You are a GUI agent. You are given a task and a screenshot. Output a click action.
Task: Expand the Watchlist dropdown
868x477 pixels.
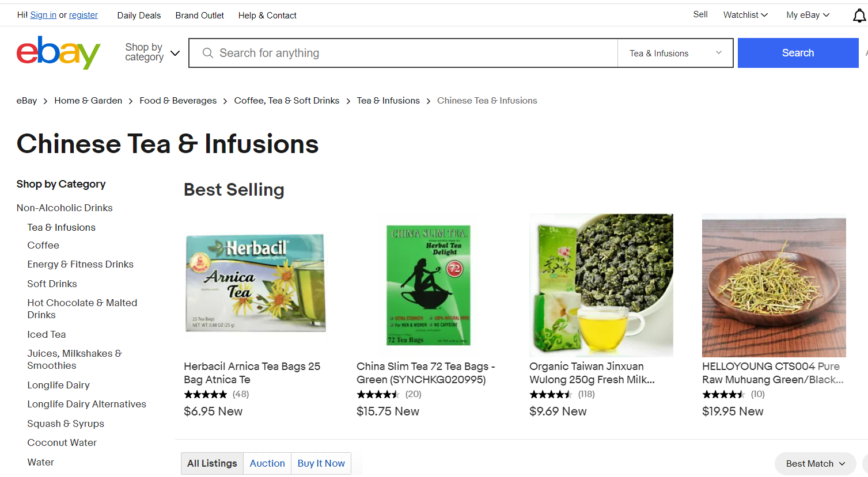click(745, 14)
